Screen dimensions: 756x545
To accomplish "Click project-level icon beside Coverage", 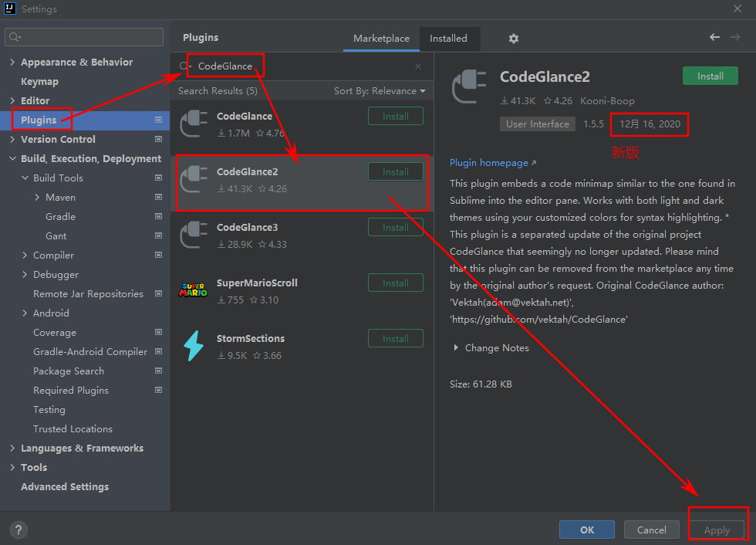I will 158,332.
